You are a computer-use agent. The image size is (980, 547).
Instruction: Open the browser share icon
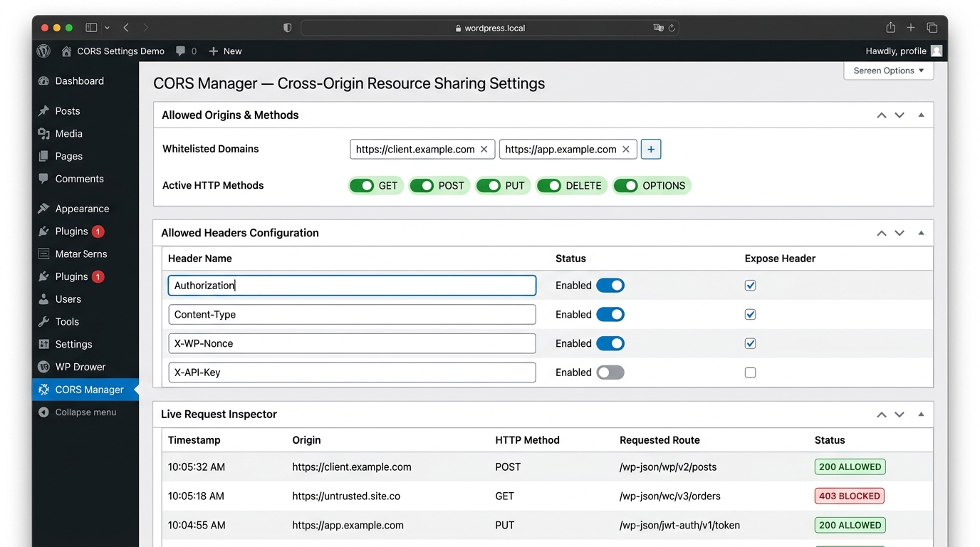[890, 28]
